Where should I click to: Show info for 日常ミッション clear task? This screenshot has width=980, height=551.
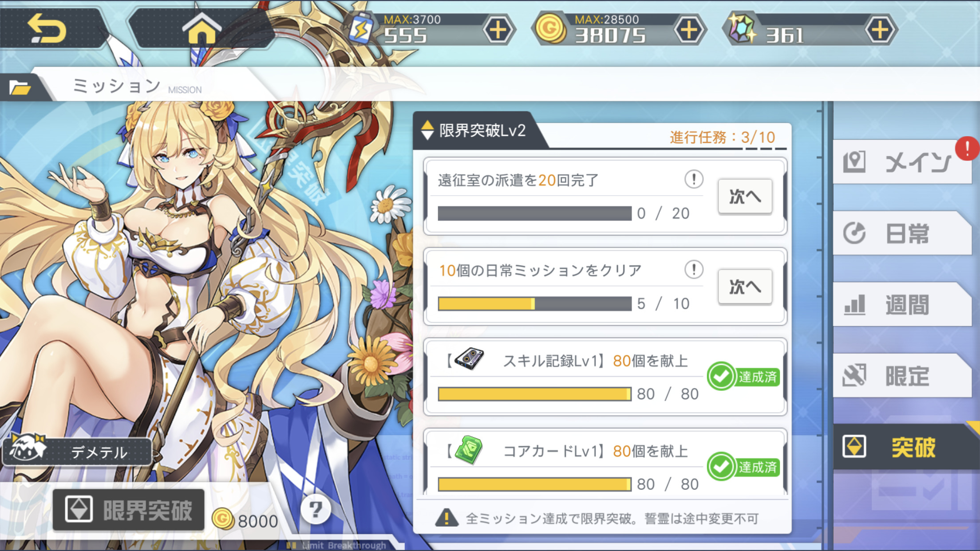(x=693, y=269)
